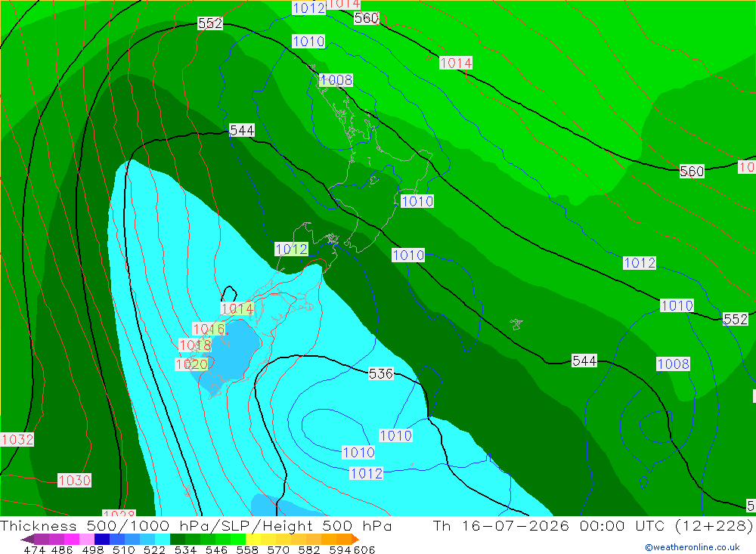Click the orange arrow at legend end
Screen dimensions: 756x554
tap(355, 539)
